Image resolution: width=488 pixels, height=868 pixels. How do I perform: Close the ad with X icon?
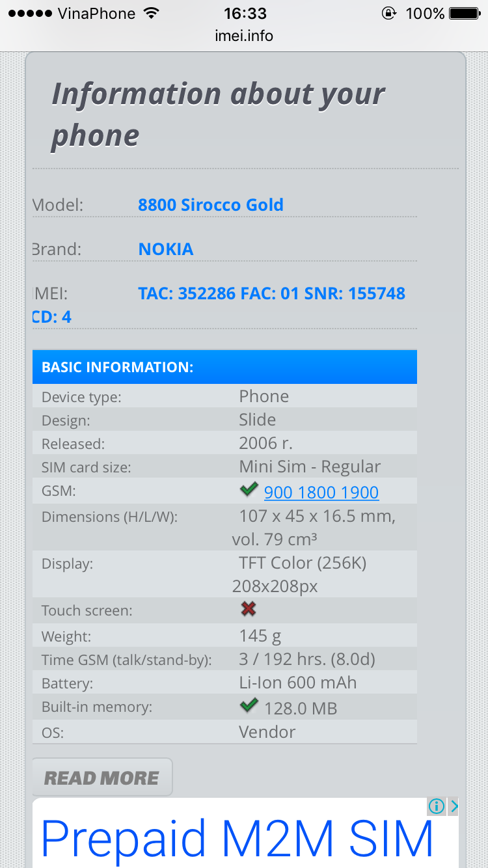(454, 807)
